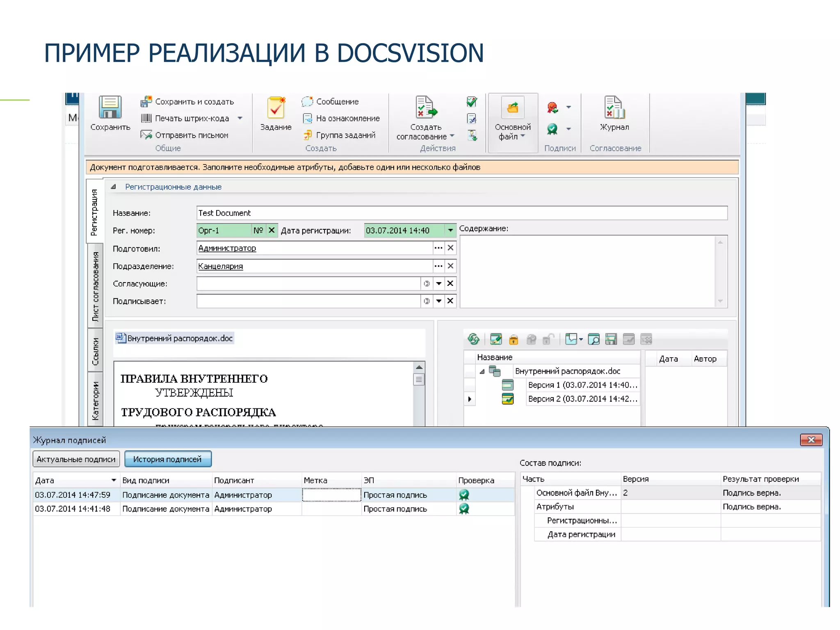Open the Печать штрих-кода dropdown arrow
The image size is (840, 630).
coord(240,118)
